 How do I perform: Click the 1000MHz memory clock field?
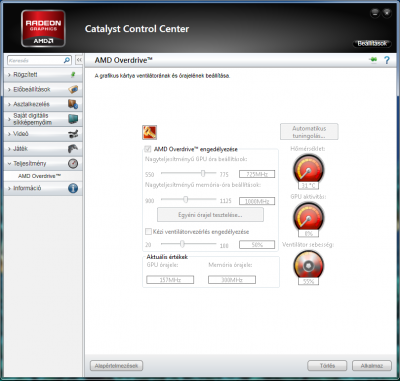click(257, 201)
